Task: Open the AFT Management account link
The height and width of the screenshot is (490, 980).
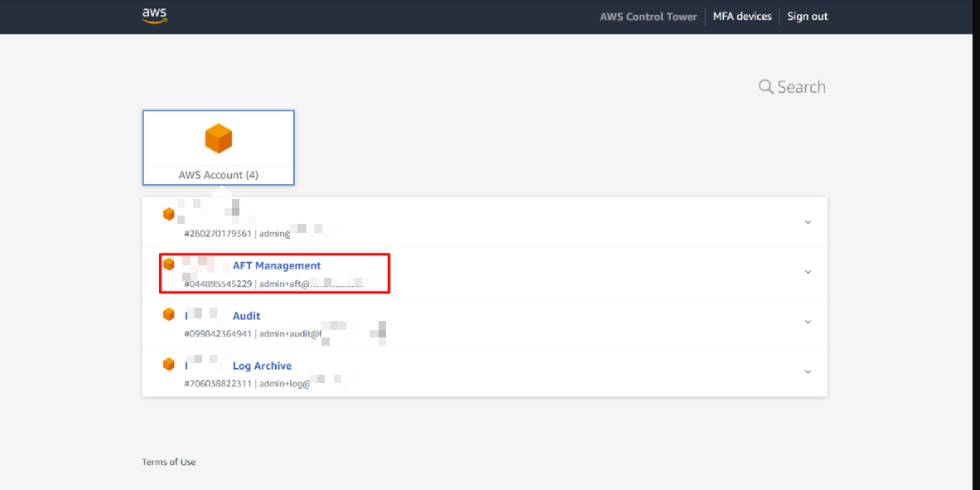Action: pos(276,266)
